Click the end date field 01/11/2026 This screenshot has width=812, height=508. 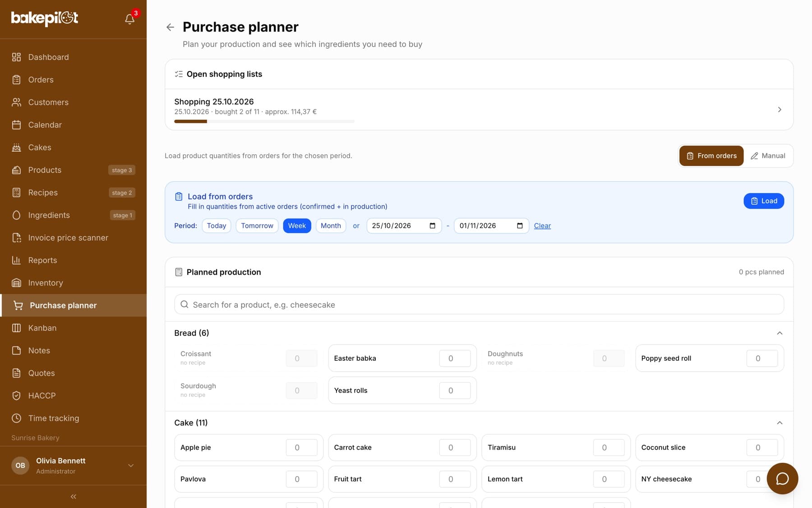[x=491, y=226]
